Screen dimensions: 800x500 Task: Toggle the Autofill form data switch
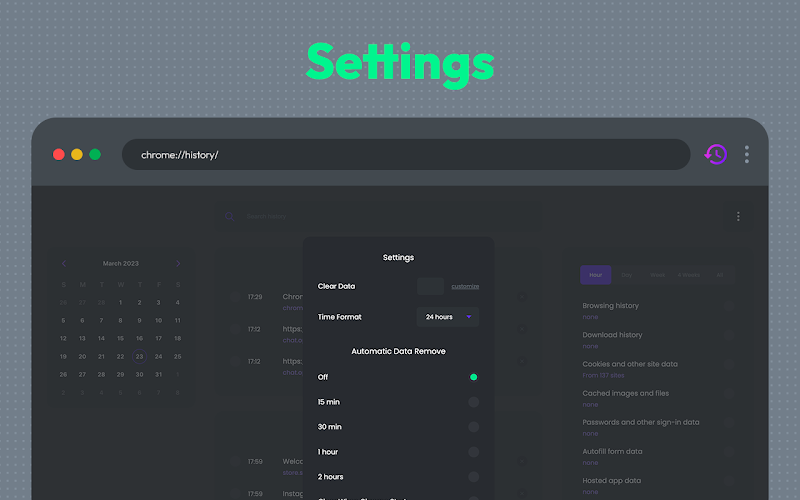(729, 451)
